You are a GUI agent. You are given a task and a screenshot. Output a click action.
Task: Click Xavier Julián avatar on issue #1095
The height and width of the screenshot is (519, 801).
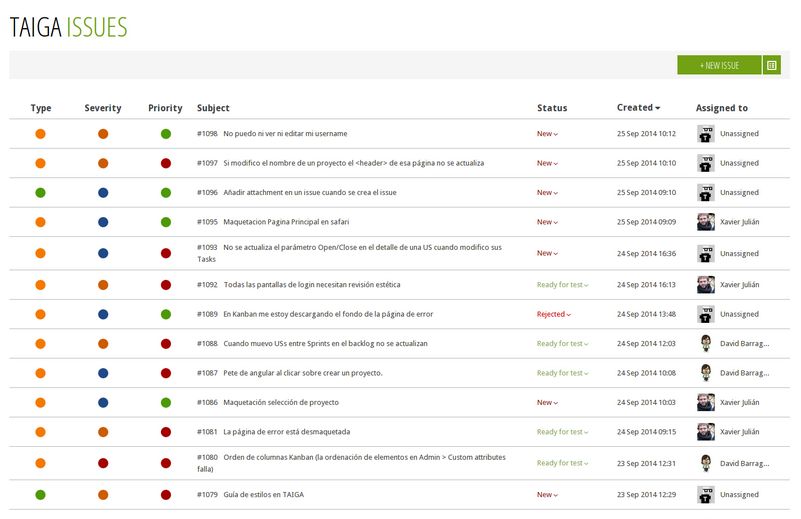(706, 222)
